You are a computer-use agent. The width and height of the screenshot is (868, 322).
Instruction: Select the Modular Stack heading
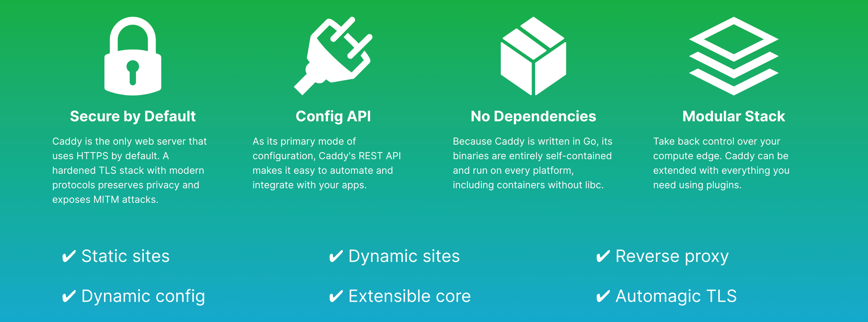tap(733, 116)
